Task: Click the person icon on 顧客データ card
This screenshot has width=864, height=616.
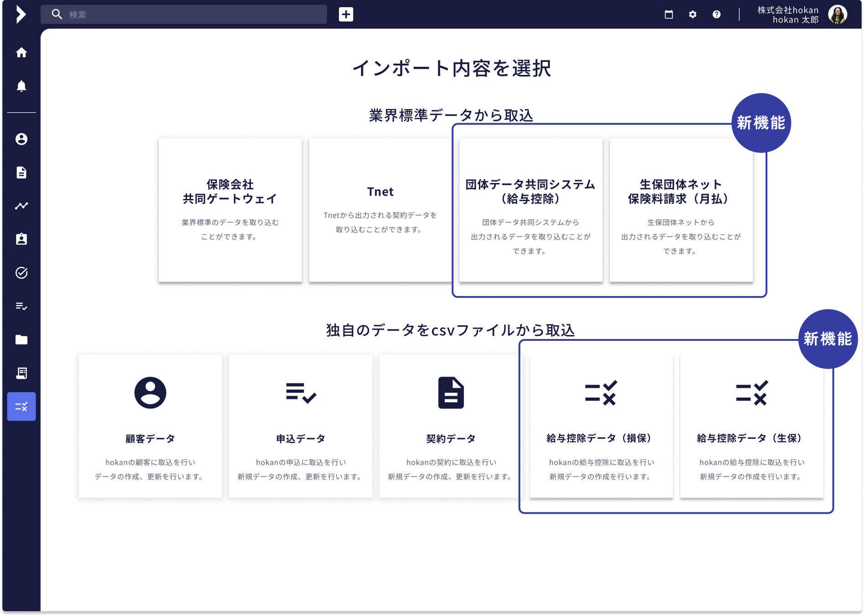Action: tap(150, 392)
